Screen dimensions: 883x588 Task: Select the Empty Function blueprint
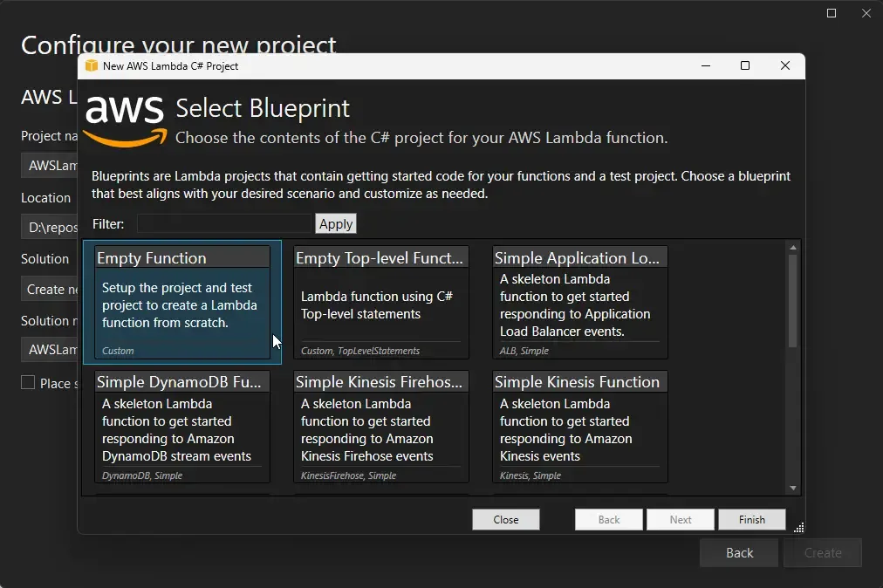181,301
